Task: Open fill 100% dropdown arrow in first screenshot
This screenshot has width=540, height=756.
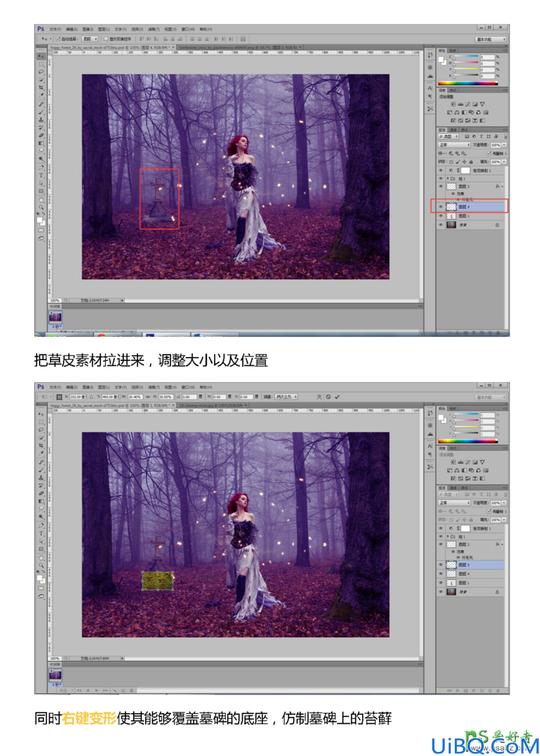Action: pos(505,162)
